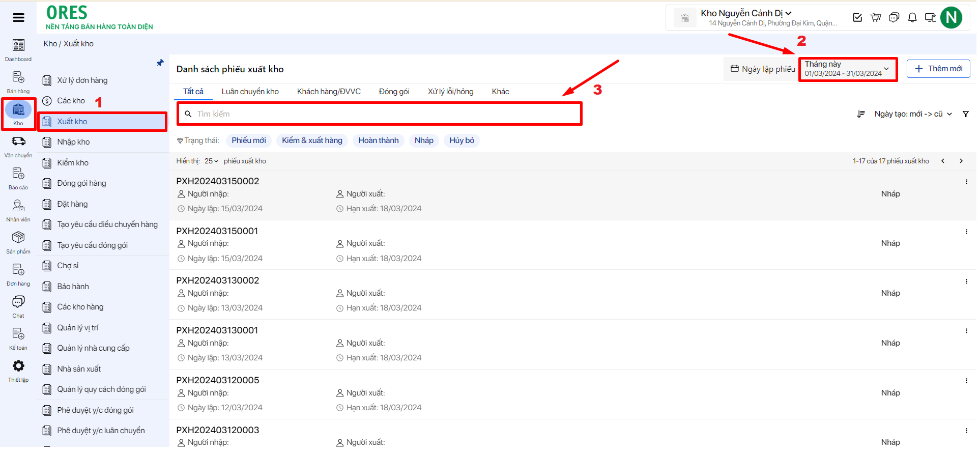
Task: Expand the Tháng này date range dropdown
Action: point(847,69)
